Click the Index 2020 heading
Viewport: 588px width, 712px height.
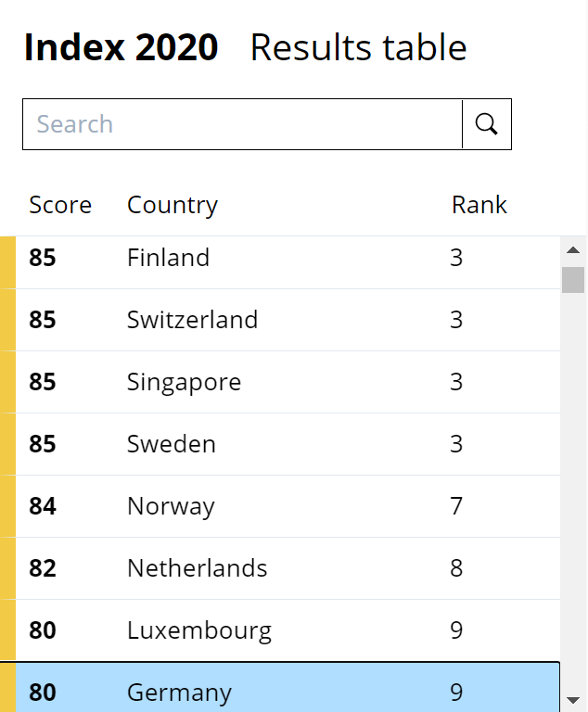pos(121,48)
